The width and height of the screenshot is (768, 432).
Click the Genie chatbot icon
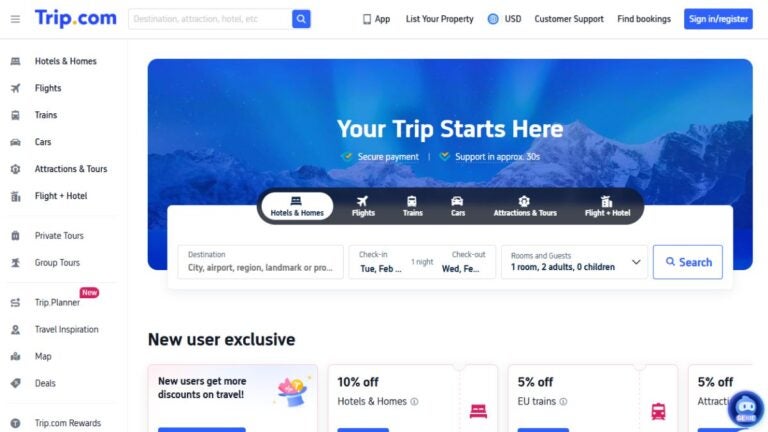745,409
